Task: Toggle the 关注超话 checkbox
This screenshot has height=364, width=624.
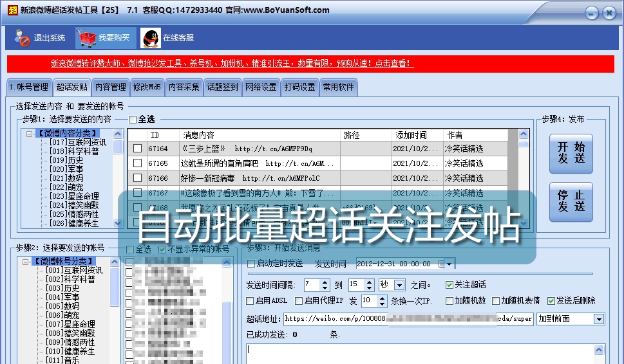Action: point(449,285)
